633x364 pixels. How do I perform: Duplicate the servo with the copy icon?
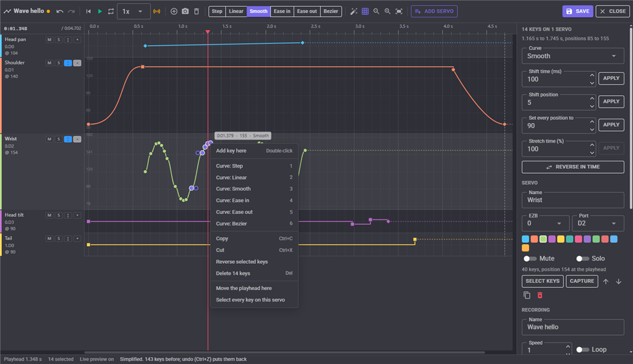point(527,295)
